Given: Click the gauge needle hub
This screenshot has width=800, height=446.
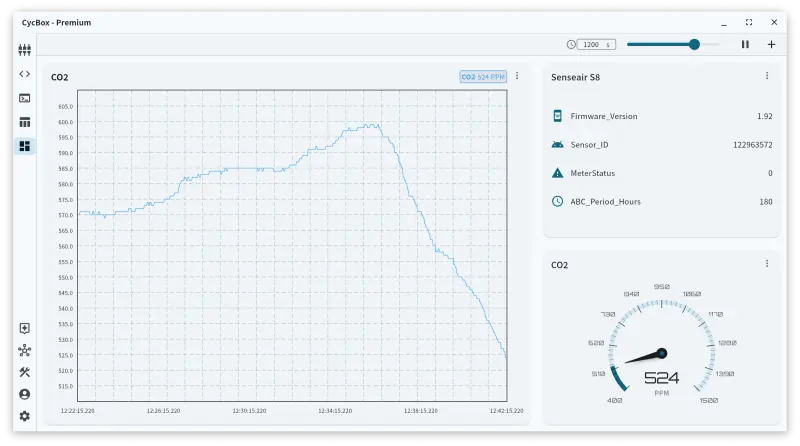Looking at the screenshot, I should click(x=662, y=353).
